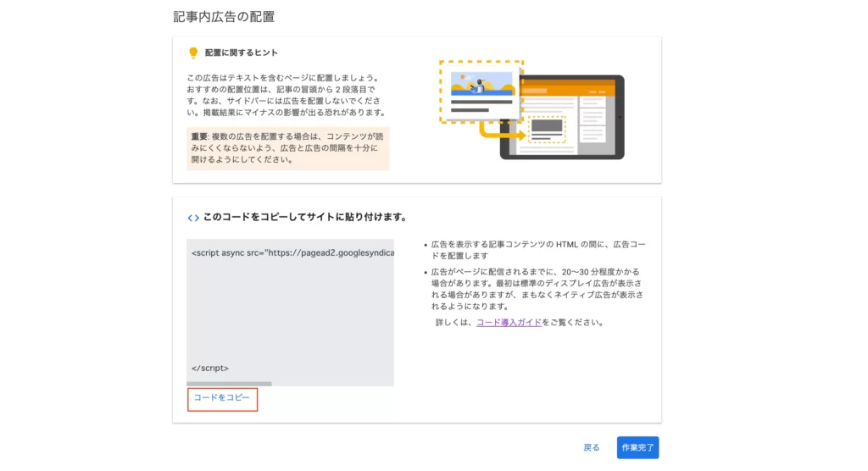Click the 記事内広告の配置 page heading
This screenshot has width=868, height=471.
(224, 17)
